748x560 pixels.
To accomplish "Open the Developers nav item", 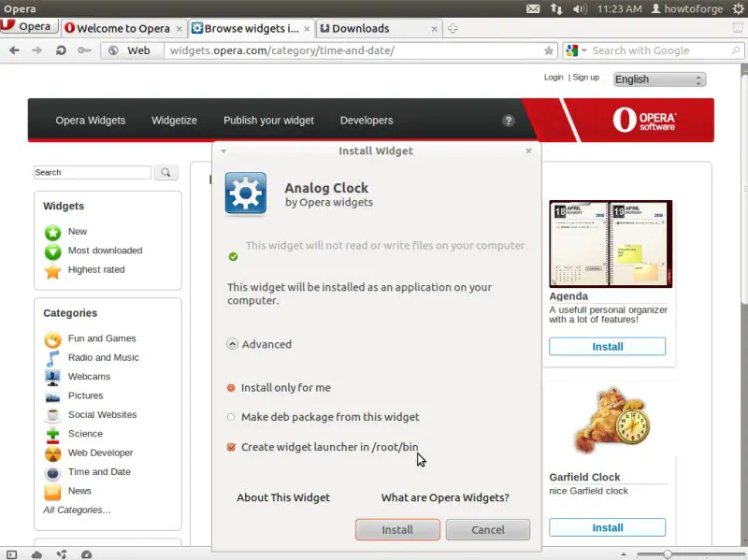I will (x=367, y=121).
